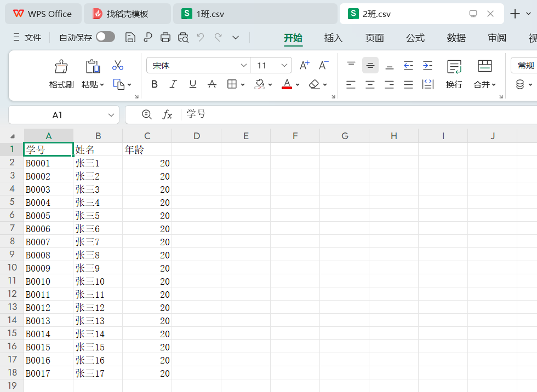This screenshot has height=392, width=537.
Task: Apply Bold formatting
Action: [x=155, y=84]
